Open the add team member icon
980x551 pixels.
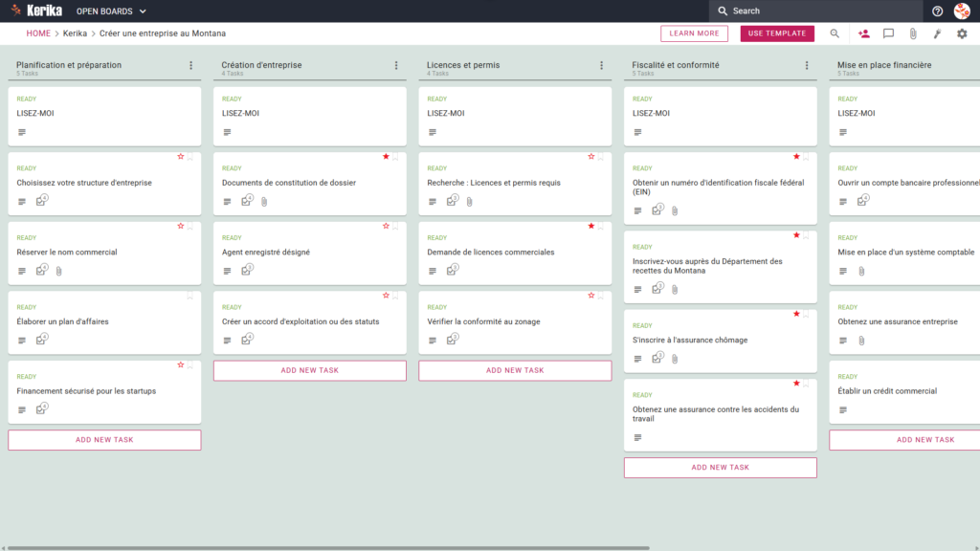pyautogui.click(x=864, y=33)
